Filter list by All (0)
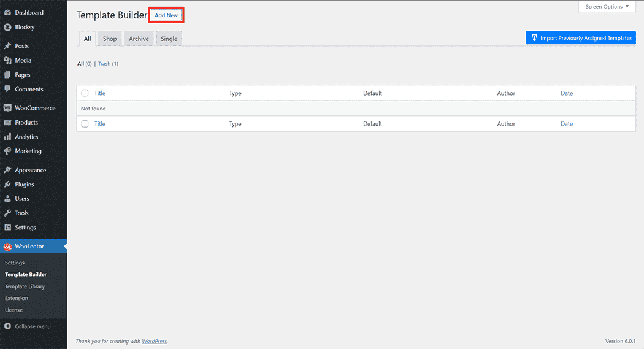Image resolution: width=644 pixels, height=349 pixels. (84, 64)
